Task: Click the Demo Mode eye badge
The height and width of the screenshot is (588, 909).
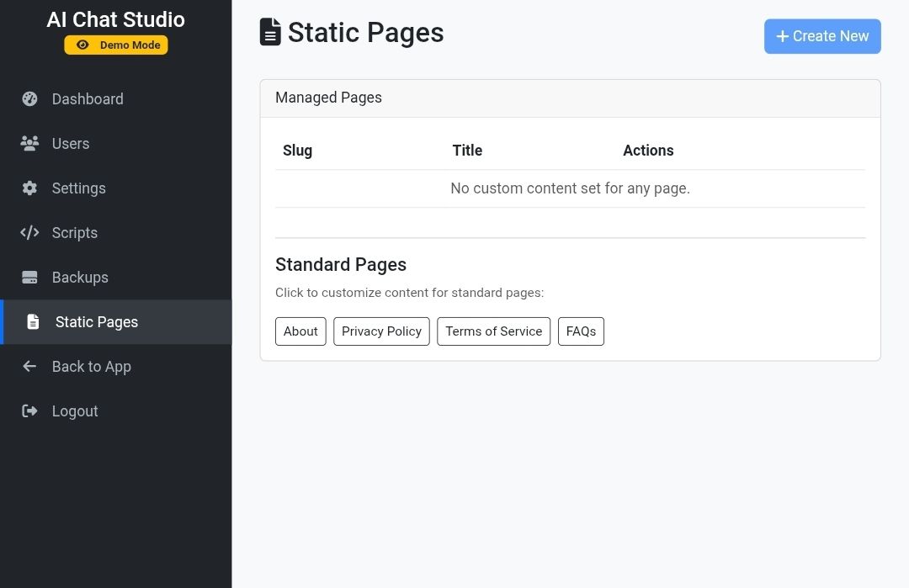Action: click(116, 45)
